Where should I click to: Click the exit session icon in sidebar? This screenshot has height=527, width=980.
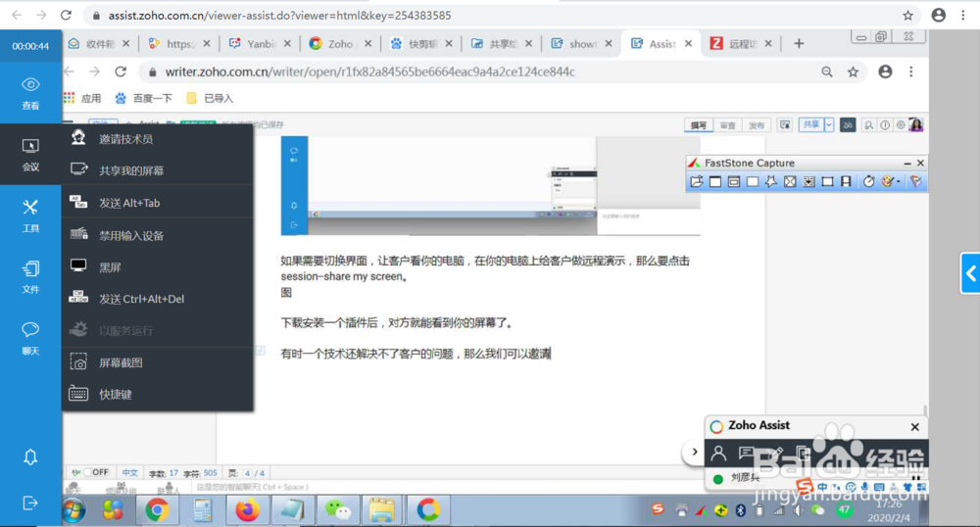click(x=30, y=503)
